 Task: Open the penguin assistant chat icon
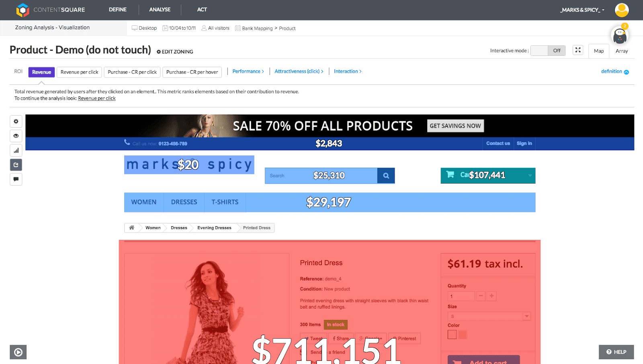620,36
